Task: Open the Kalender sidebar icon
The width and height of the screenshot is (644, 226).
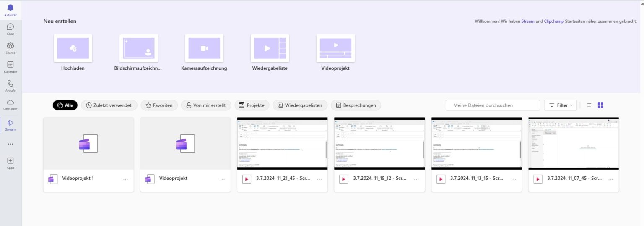Action: [10, 67]
